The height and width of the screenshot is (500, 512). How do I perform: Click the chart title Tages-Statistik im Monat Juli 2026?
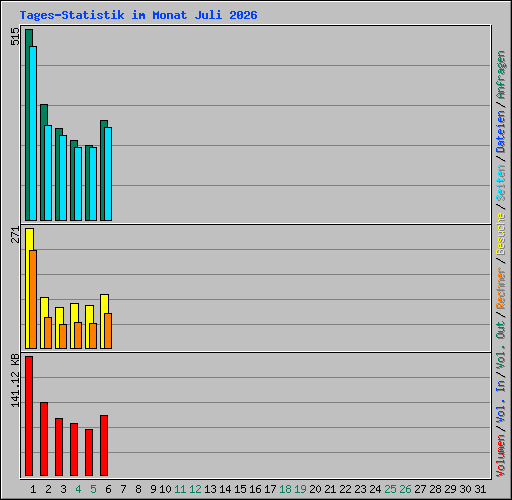click(138, 15)
